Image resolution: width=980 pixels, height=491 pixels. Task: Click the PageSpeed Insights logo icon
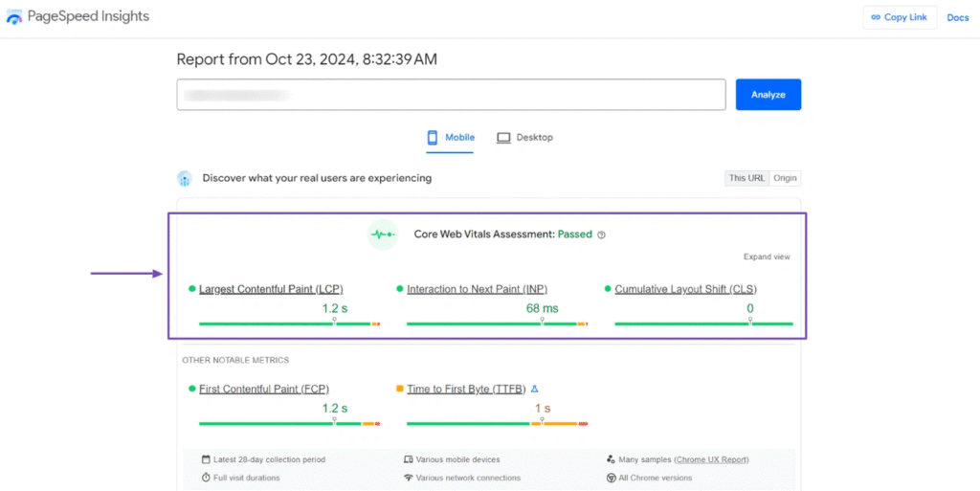tap(14, 17)
